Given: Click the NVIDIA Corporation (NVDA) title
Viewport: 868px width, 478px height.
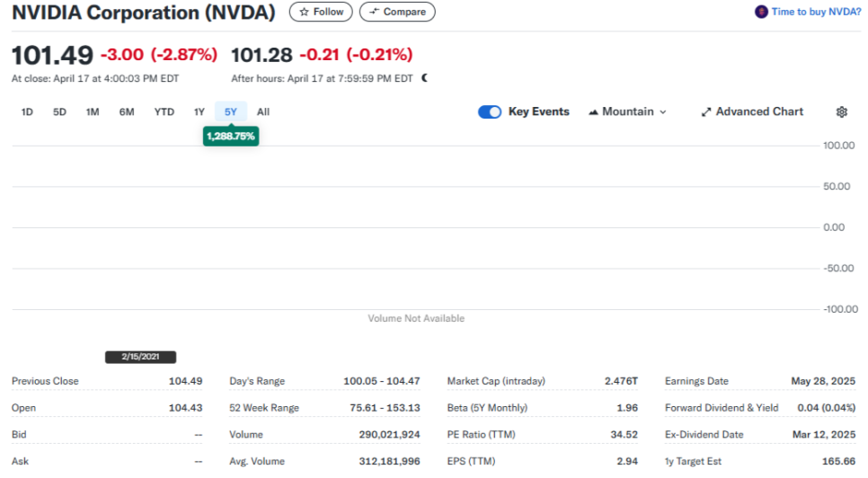Looking at the screenshot, I should pyautogui.click(x=144, y=13).
